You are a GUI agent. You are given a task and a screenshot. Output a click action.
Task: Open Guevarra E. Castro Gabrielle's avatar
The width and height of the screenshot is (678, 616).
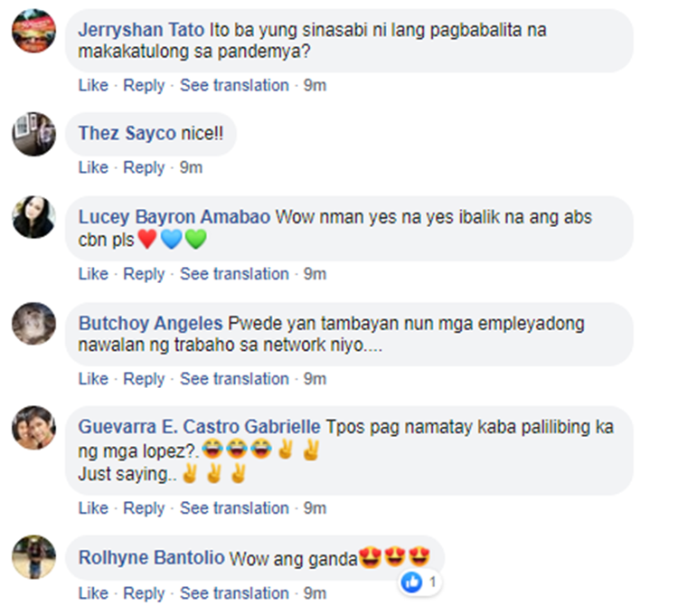pyautogui.click(x=33, y=427)
